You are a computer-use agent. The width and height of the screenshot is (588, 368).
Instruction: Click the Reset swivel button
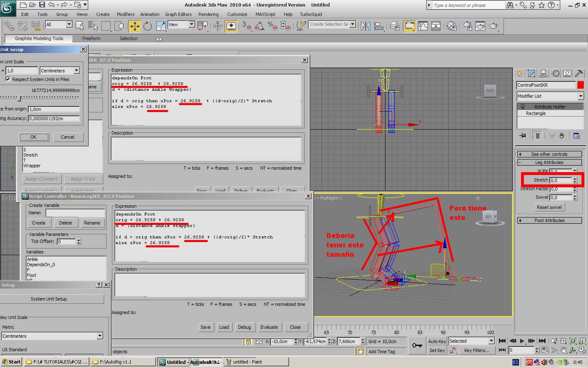click(549, 207)
